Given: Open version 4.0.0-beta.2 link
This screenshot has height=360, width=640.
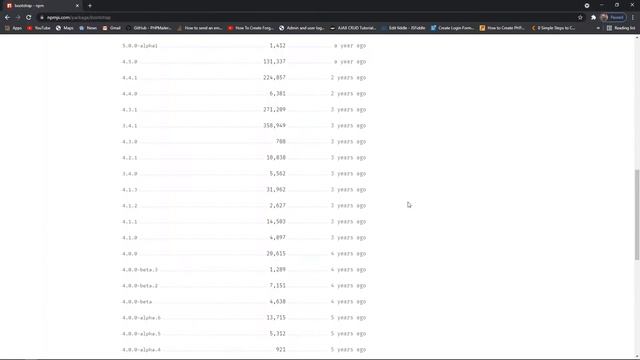Looking at the screenshot, I should coord(140,286).
